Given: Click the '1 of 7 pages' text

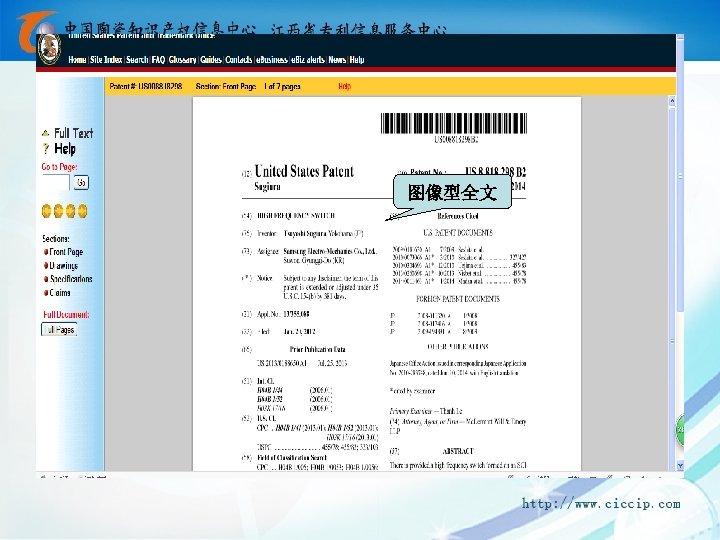Looking at the screenshot, I should coord(282,86).
